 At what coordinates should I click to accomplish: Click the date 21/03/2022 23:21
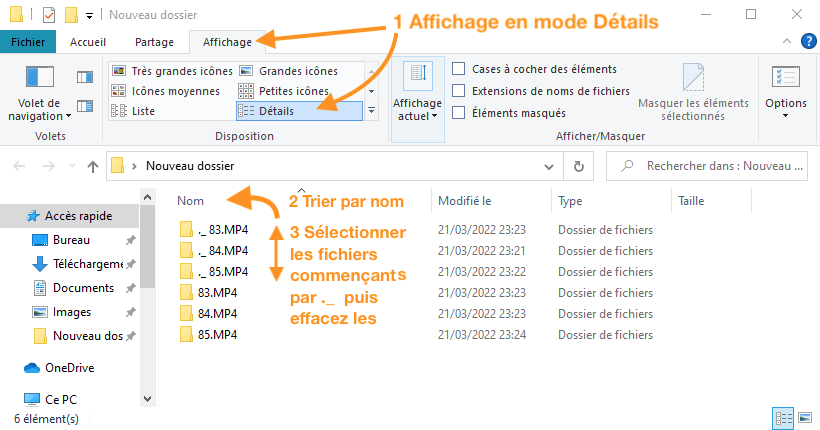pyautogui.click(x=482, y=251)
